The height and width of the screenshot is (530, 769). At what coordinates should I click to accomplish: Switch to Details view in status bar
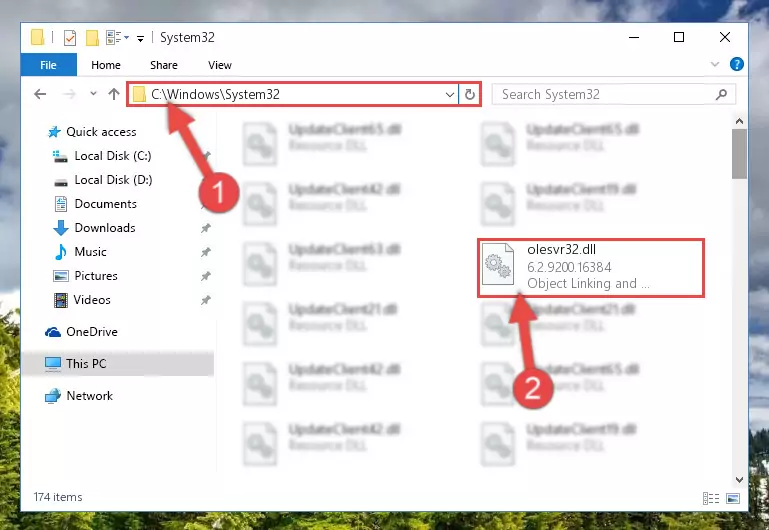tap(711, 499)
